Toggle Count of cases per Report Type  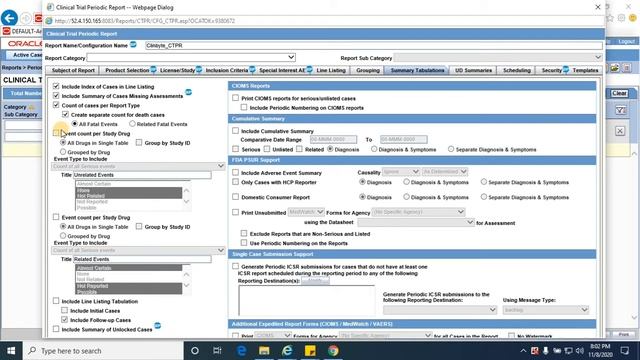(56, 105)
